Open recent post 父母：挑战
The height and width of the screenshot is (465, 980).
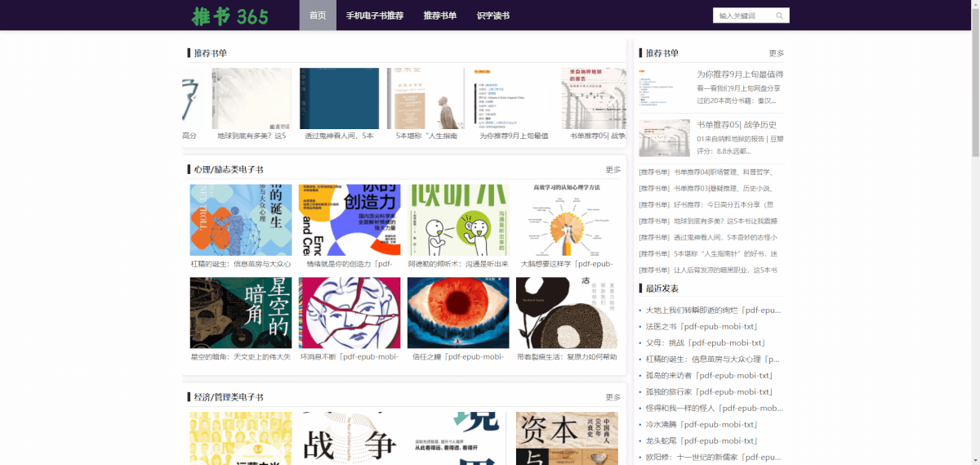click(x=705, y=342)
